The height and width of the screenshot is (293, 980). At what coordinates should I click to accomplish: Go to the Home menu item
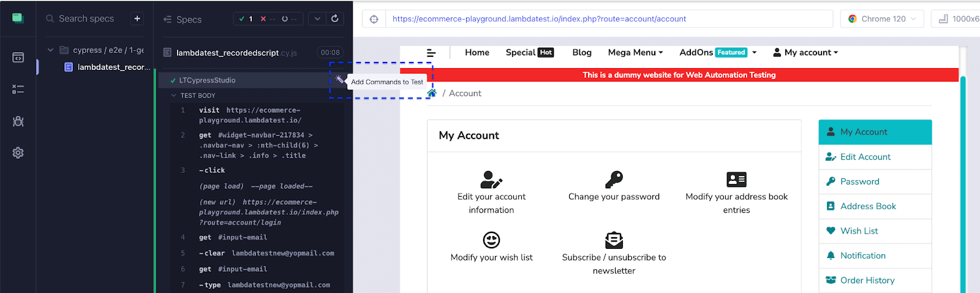point(477,53)
